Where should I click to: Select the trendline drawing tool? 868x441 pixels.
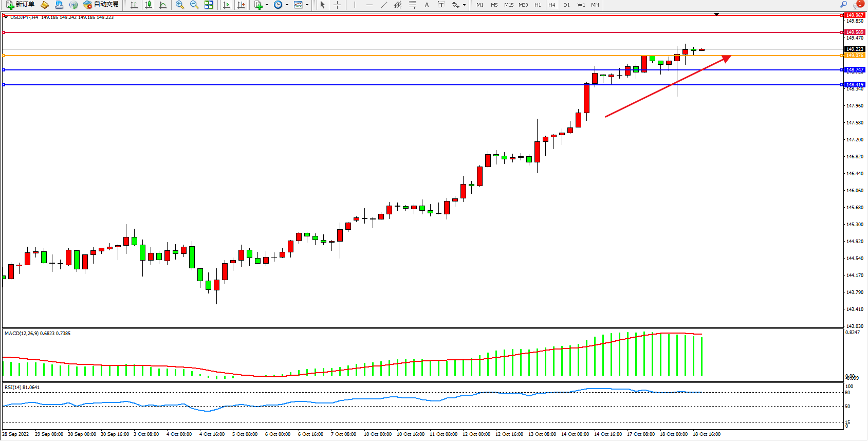coord(383,5)
